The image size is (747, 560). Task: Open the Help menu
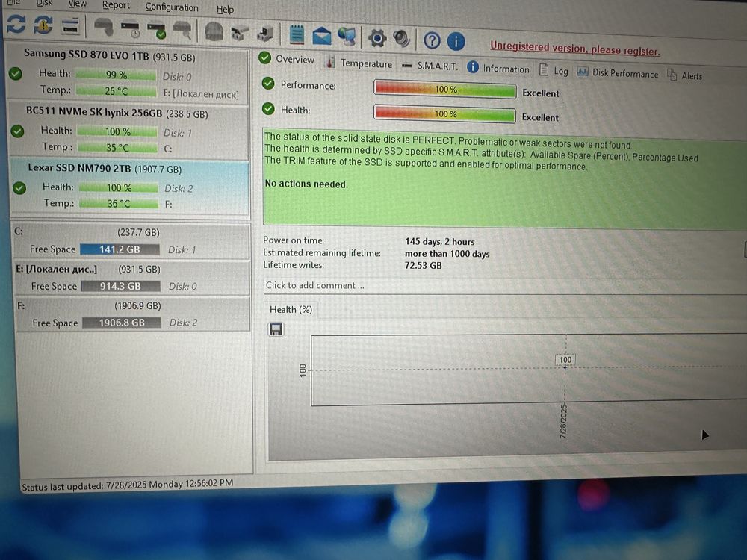pyautogui.click(x=225, y=9)
